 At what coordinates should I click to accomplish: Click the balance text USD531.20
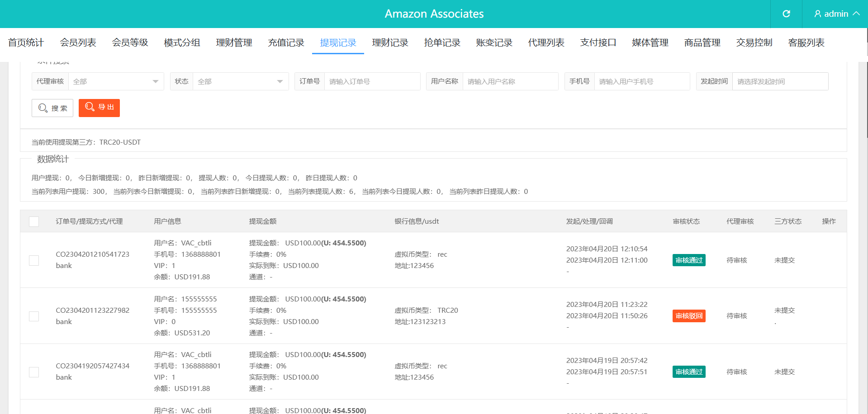pyautogui.click(x=192, y=333)
